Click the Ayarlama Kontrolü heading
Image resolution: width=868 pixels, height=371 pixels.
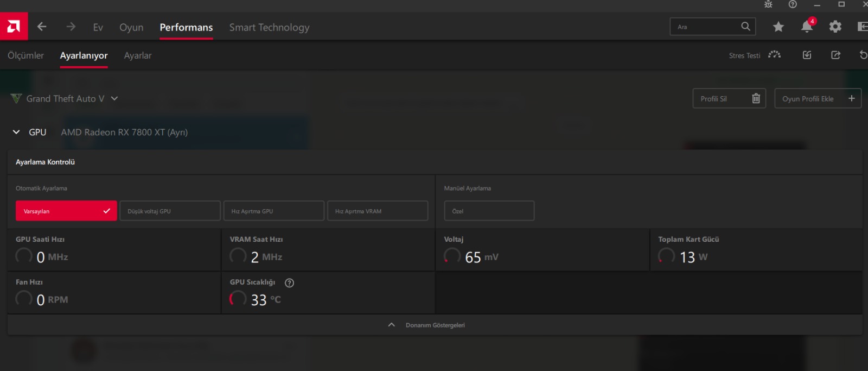click(x=45, y=162)
